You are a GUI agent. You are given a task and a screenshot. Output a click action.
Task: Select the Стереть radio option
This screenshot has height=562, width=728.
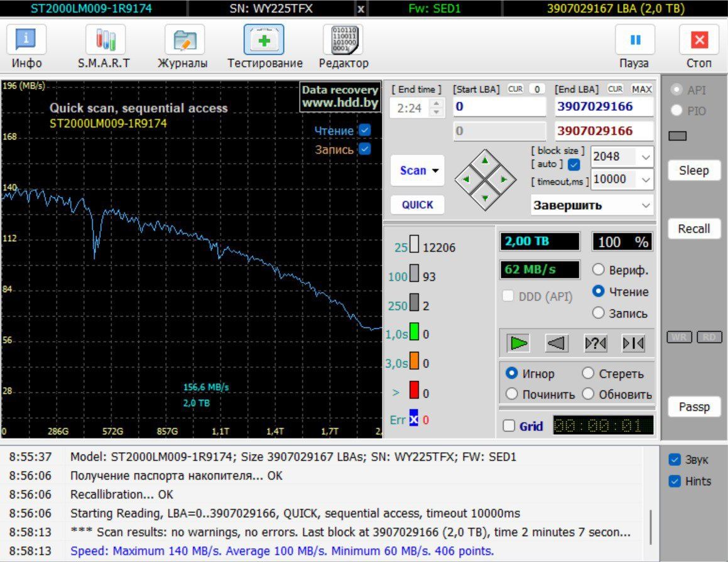[589, 373]
